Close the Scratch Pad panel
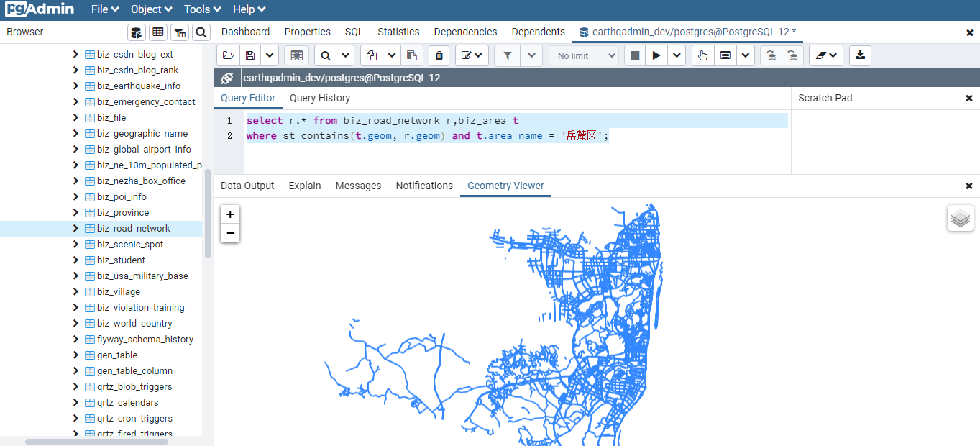This screenshot has width=980, height=446. coord(968,98)
